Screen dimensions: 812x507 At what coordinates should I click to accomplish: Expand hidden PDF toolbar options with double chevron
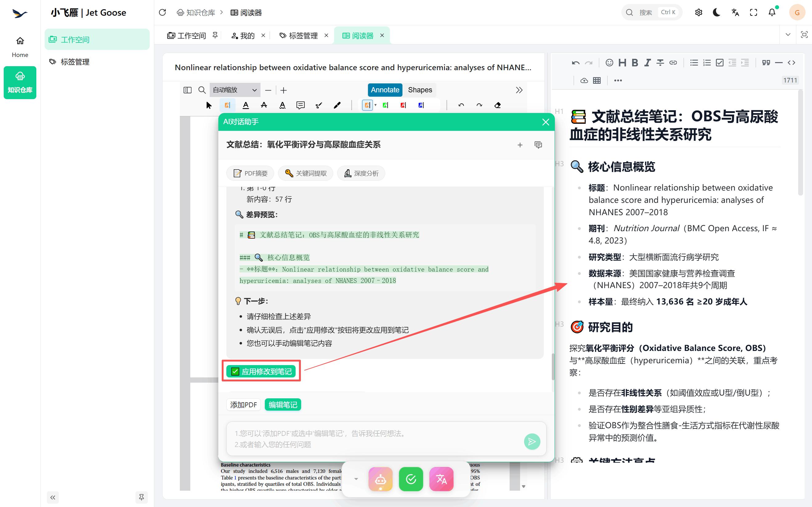tap(519, 90)
